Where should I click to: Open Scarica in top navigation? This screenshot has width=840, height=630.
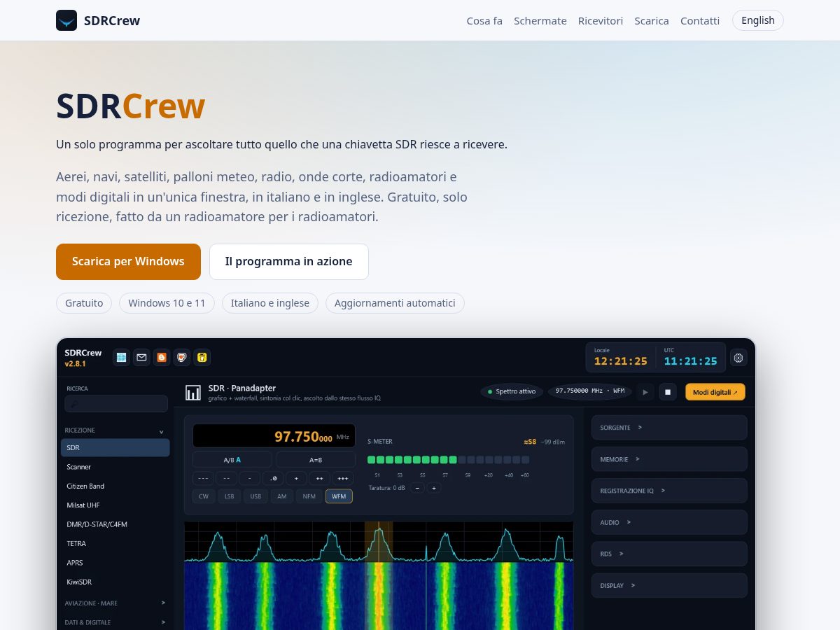click(x=652, y=21)
